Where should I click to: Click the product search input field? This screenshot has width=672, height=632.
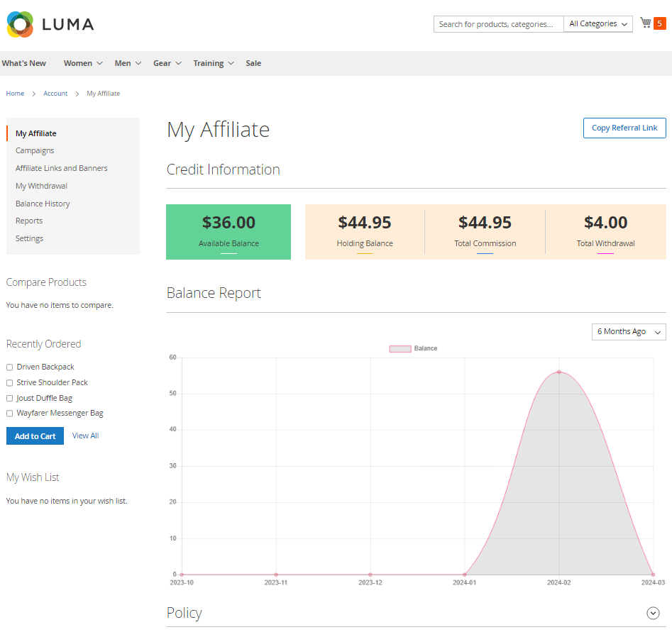tap(498, 24)
